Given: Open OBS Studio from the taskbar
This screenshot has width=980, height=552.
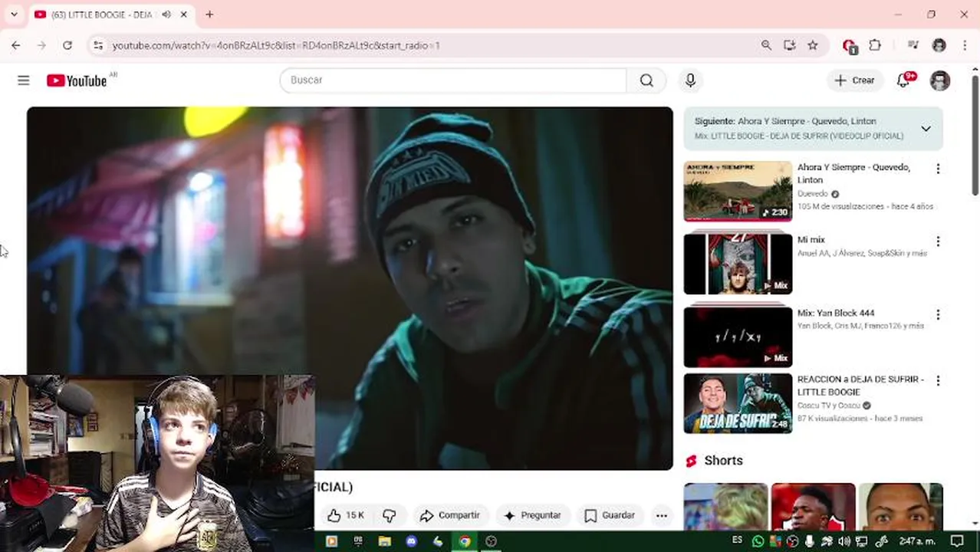Looking at the screenshot, I should tap(492, 541).
